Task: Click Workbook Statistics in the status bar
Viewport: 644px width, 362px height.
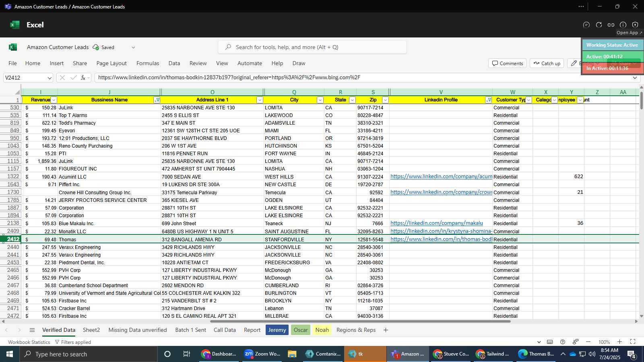Action: click(29, 342)
